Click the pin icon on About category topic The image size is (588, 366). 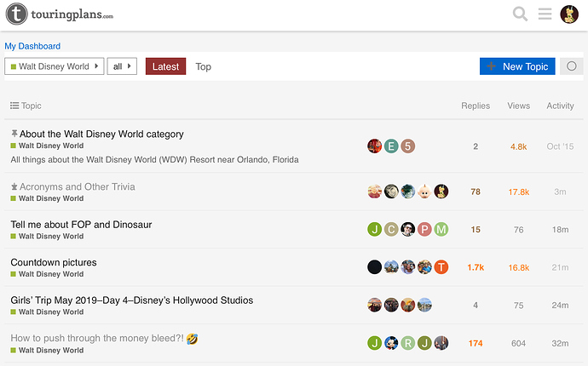tap(14, 134)
